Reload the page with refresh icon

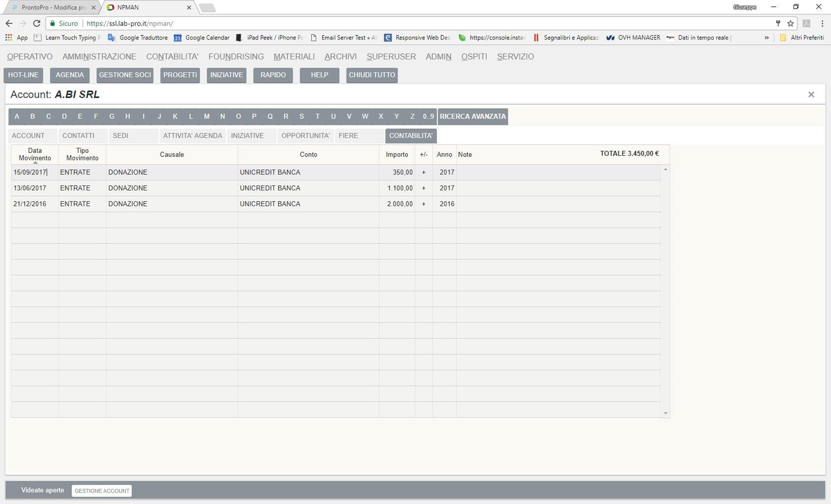(x=37, y=23)
